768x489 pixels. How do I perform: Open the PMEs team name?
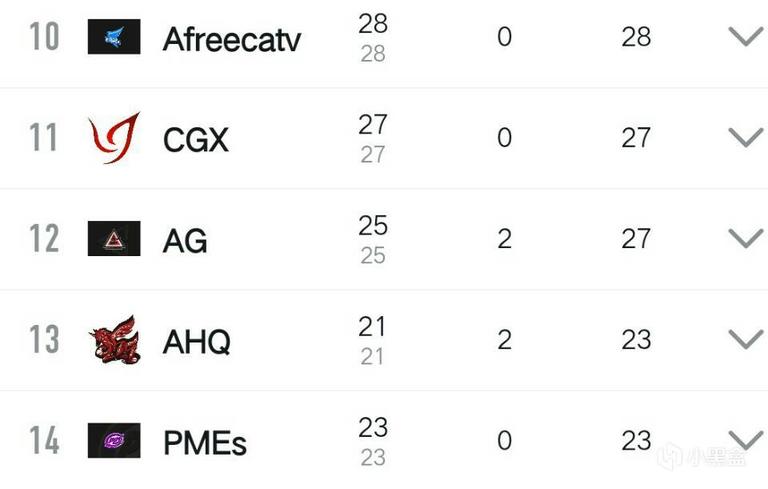(205, 443)
